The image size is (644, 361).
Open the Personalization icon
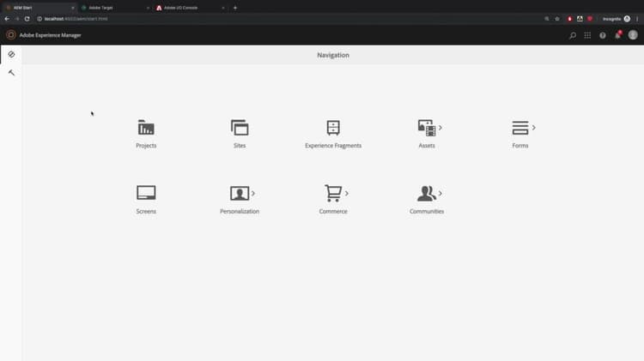point(240,193)
